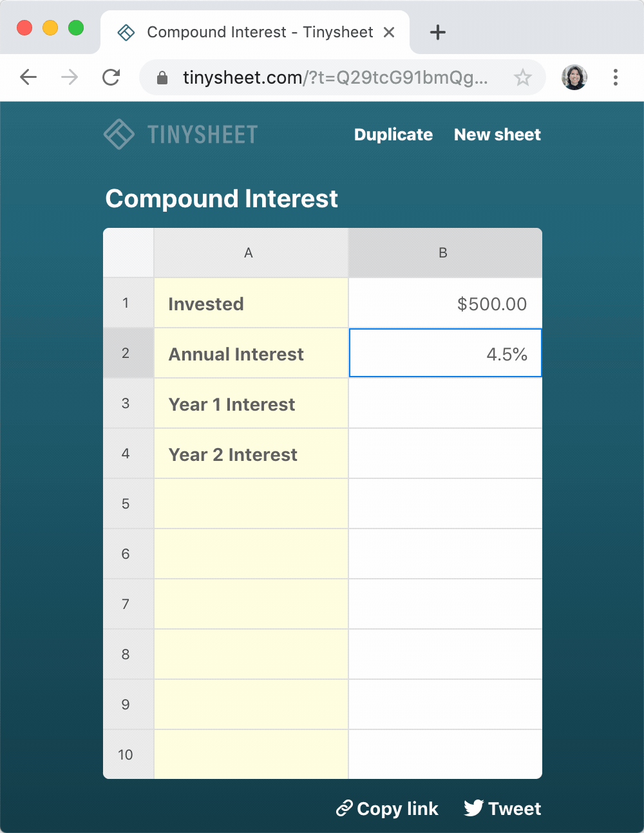Image resolution: width=644 pixels, height=833 pixels.
Task: Reload the page with the refresh icon
Action: tap(111, 78)
